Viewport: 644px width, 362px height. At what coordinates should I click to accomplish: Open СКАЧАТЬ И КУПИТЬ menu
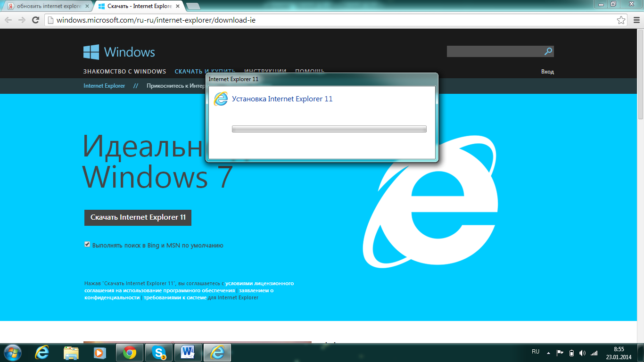coord(205,72)
